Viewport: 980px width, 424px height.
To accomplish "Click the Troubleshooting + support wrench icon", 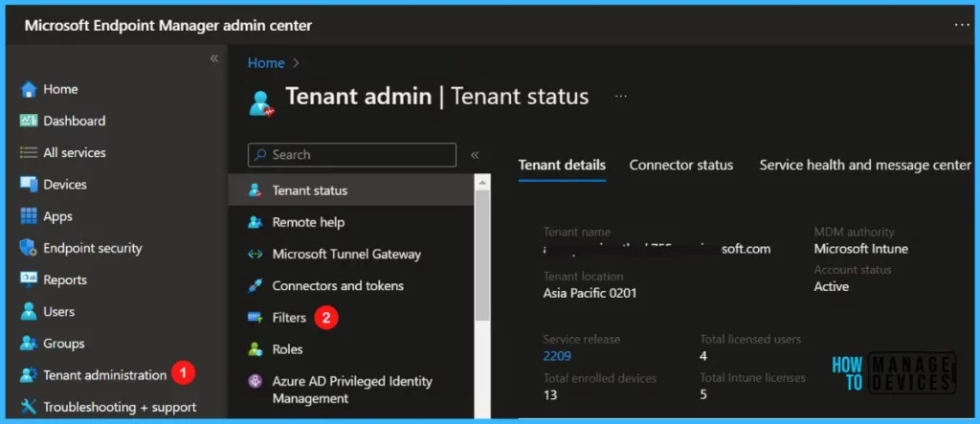I will pyautogui.click(x=29, y=407).
